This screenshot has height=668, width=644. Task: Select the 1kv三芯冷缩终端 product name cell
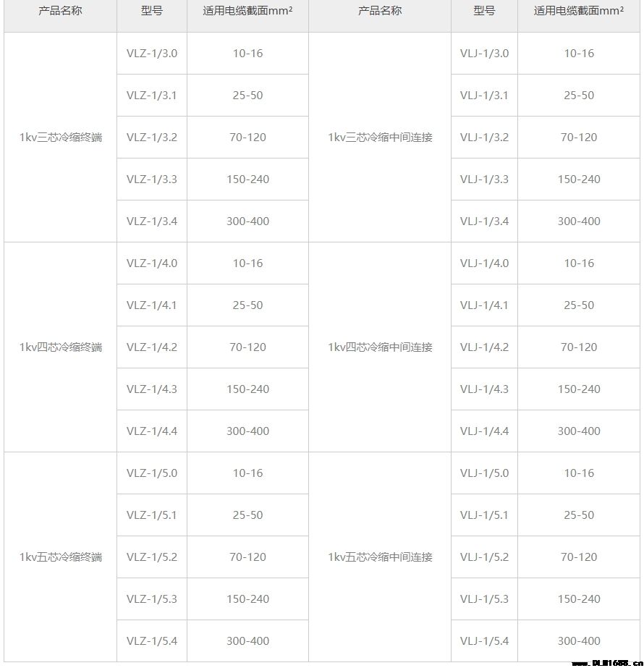point(61,138)
